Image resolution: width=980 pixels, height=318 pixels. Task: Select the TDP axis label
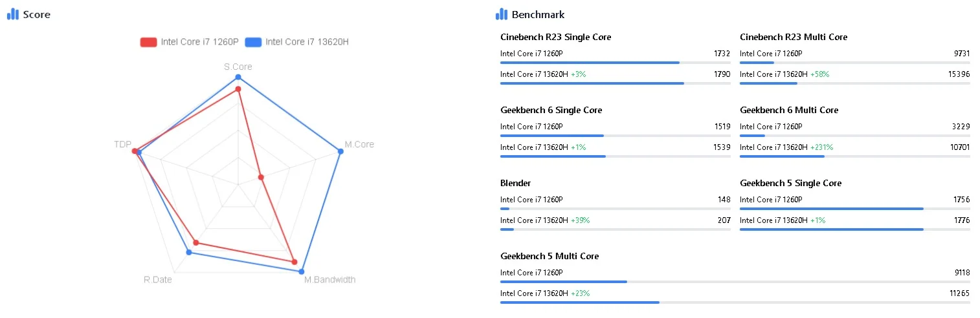122,144
